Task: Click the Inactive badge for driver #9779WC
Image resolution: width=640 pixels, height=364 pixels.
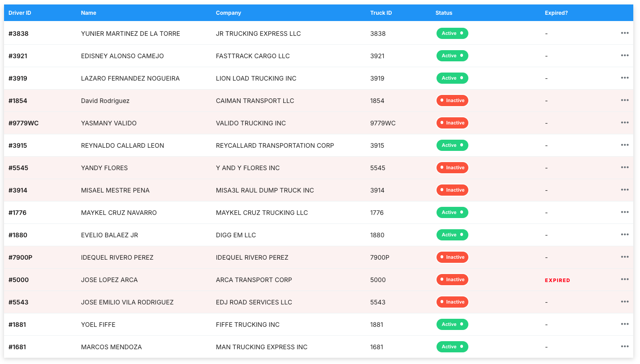Action: point(452,123)
